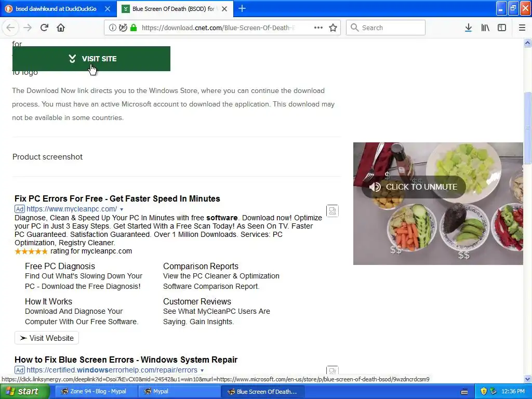The width and height of the screenshot is (532, 399).
Task: Show site information icon in address bar
Action: tap(112, 28)
